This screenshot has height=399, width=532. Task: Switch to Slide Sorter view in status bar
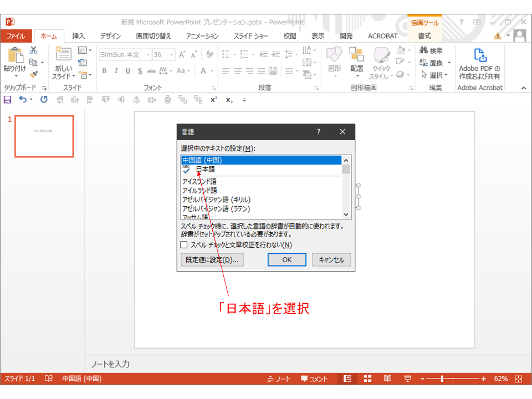click(367, 378)
